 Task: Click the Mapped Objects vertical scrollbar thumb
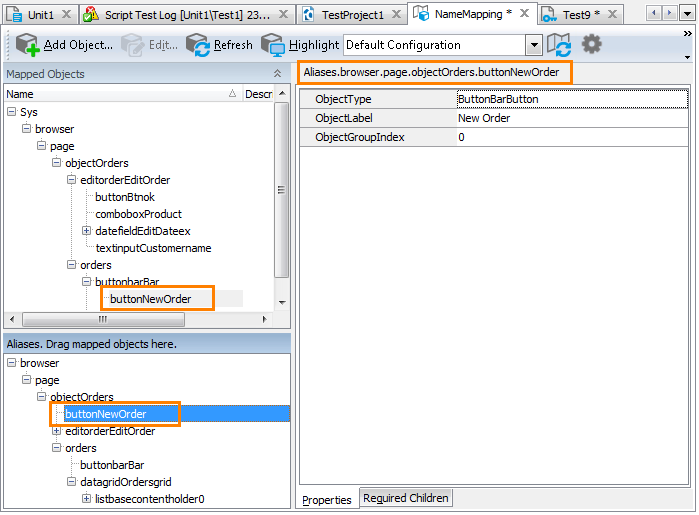coord(281,190)
